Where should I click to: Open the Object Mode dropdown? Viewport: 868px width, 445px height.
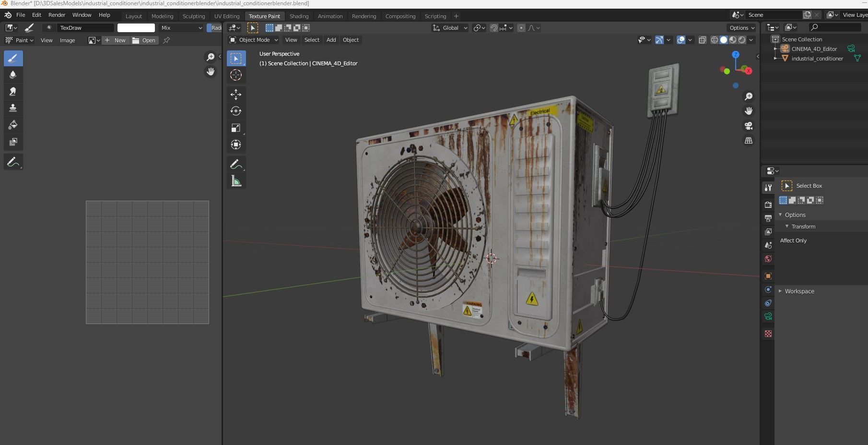[253, 40]
